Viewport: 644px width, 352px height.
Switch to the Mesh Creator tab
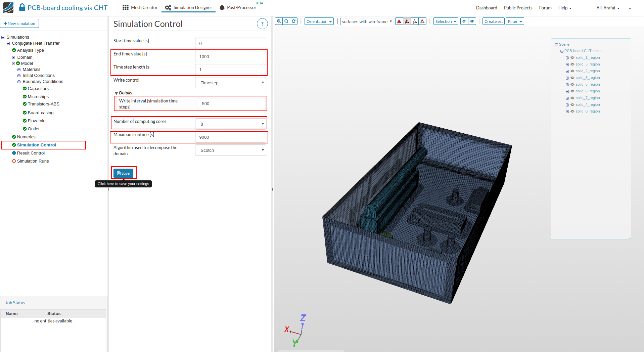tap(140, 7)
